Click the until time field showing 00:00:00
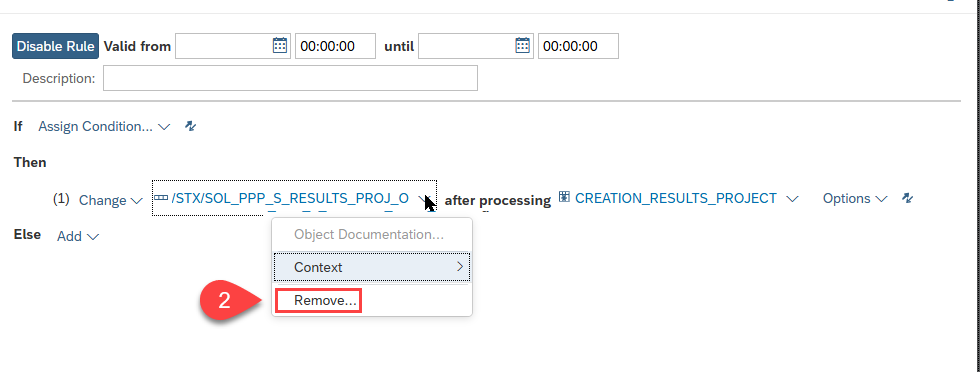This screenshot has height=372, width=980. pyautogui.click(x=578, y=46)
